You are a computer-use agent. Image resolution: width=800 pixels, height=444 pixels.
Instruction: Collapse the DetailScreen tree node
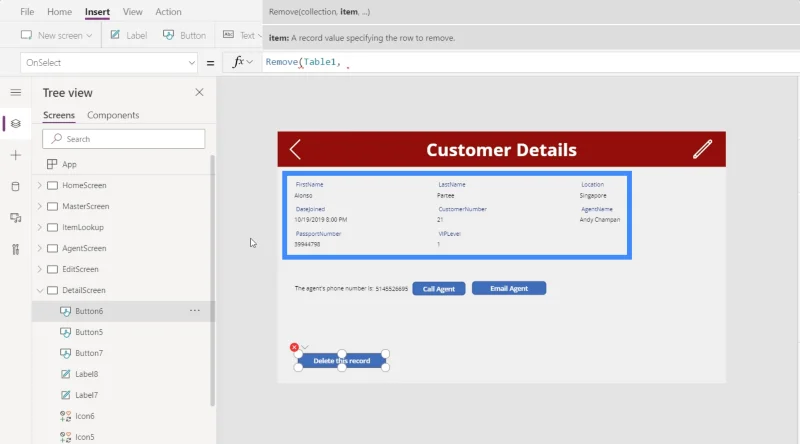pyautogui.click(x=40, y=290)
